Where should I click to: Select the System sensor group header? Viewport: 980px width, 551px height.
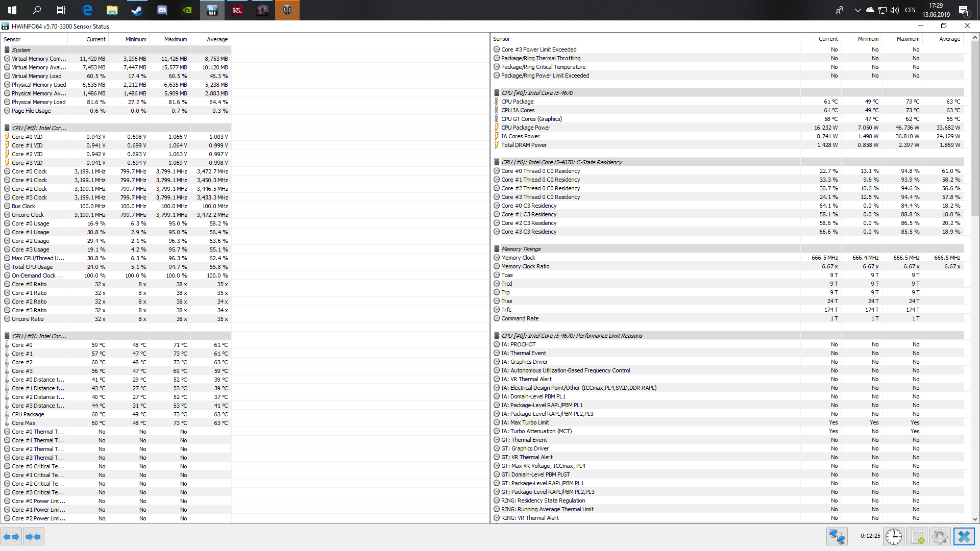tap(21, 50)
